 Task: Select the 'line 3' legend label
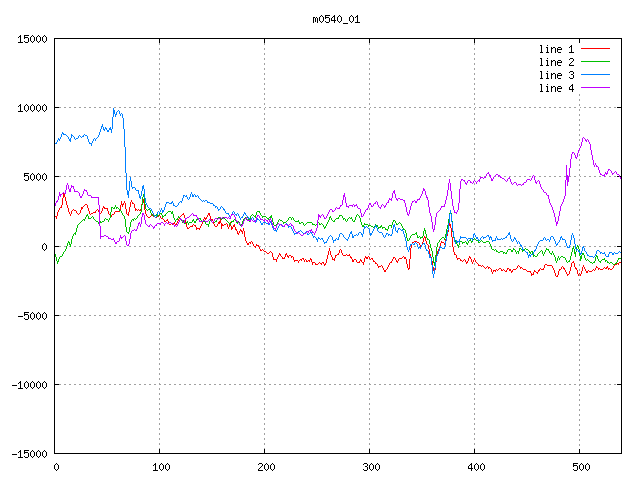557,75
